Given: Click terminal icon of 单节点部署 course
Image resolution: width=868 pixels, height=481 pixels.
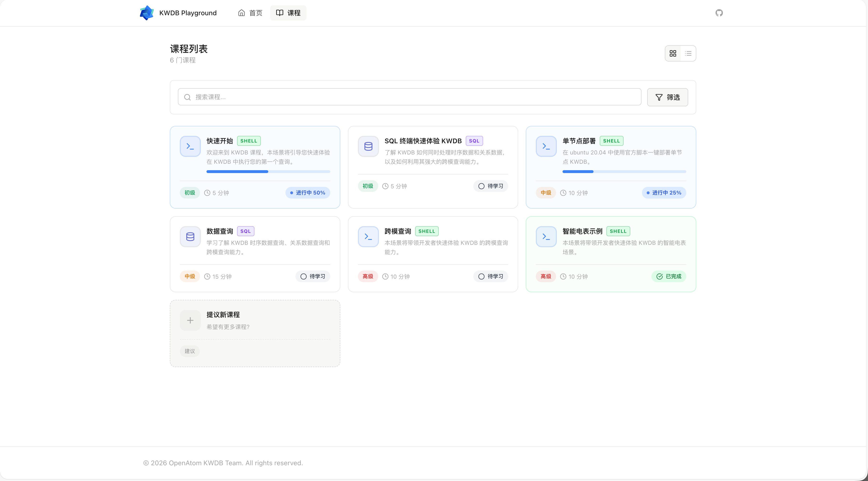Looking at the screenshot, I should [x=546, y=146].
